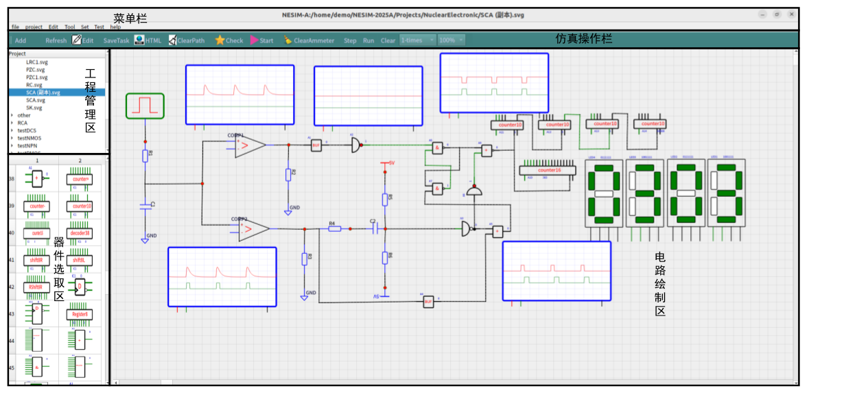This screenshot has width=868, height=404.
Task: Pick the decoder38 component in palette
Action: coord(80,233)
